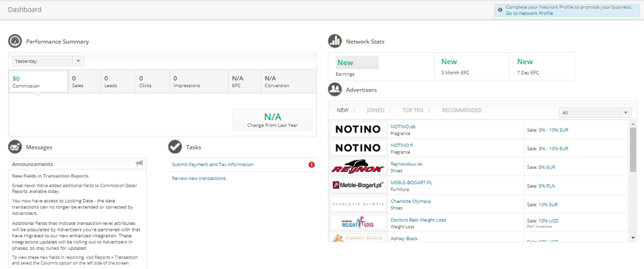Click the Network Stats bar chart icon
Image resolution: width=644 pixels, height=269 pixels.
click(335, 42)
